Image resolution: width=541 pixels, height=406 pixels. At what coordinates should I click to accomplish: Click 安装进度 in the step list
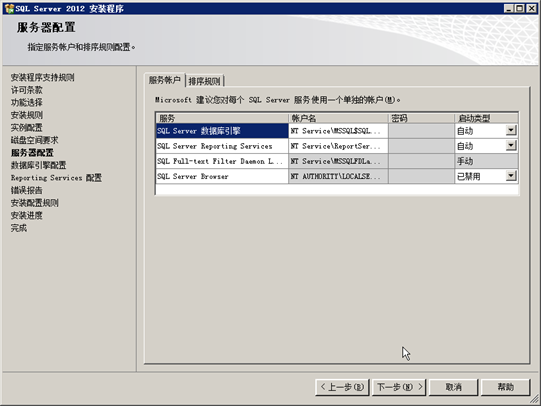[27, 215]
